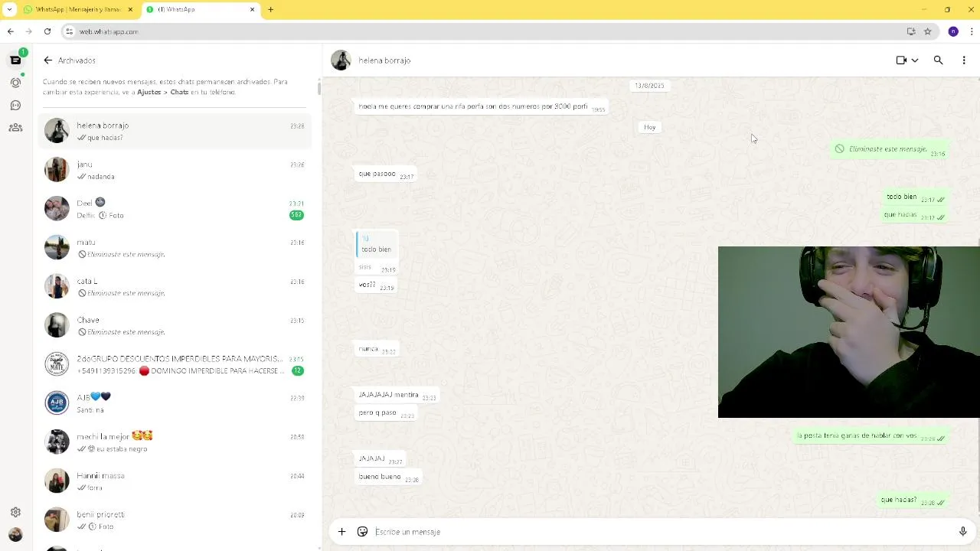
Task: Close the '(1) WhatsApp' browser tab
Action: pyautogui.click(x=253, y=9)
